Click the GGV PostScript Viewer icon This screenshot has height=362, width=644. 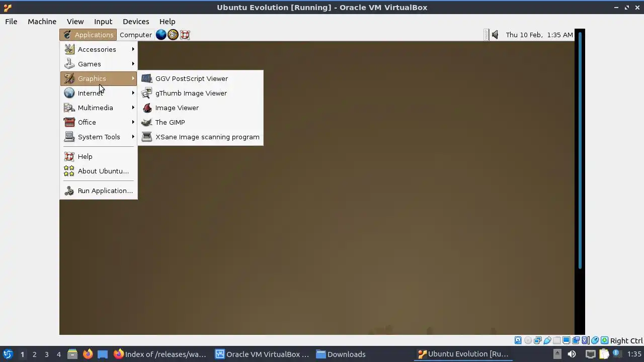(x=146, y=78)
